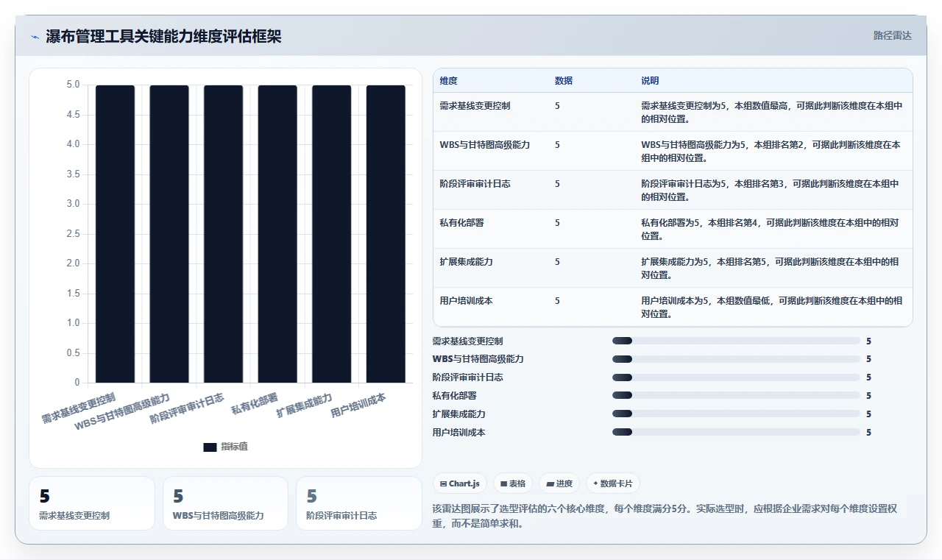The image size is (942, 560).
Task: Open the WBS与甘特图高级能力 data card
Action: tap(225, 503)
